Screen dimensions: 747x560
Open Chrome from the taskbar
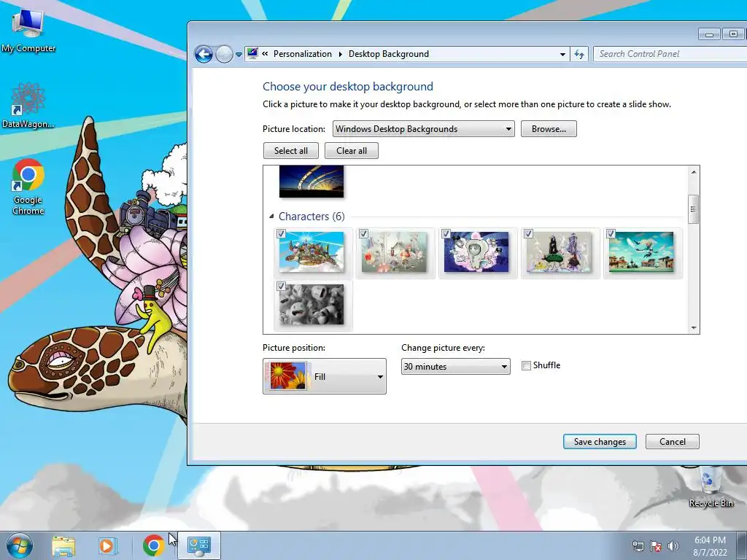[153, 545]
